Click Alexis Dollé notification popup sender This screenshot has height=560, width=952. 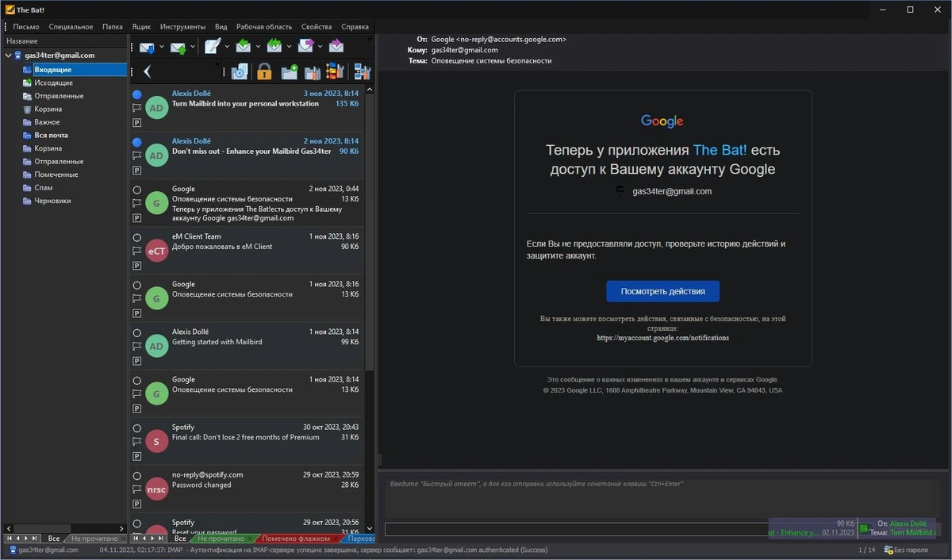click(x=908, y=524)
